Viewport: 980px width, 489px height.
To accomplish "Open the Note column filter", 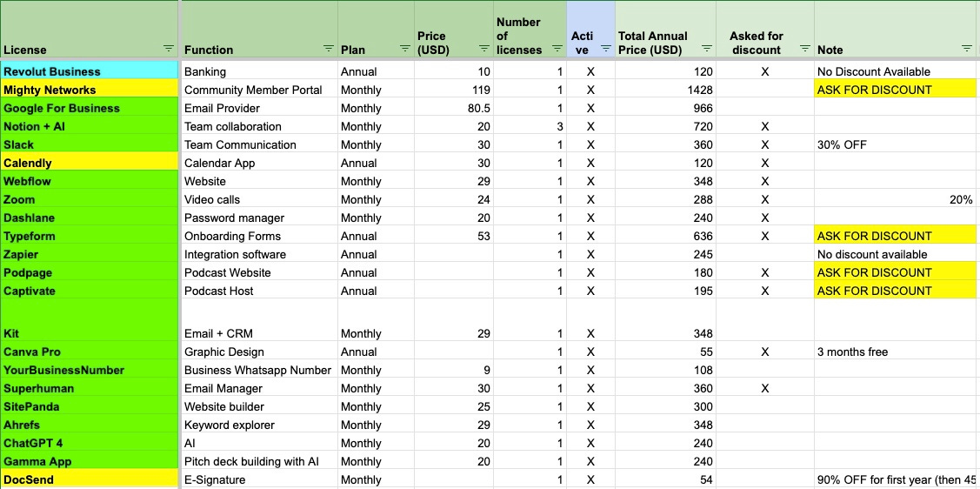I will (967, 49).
